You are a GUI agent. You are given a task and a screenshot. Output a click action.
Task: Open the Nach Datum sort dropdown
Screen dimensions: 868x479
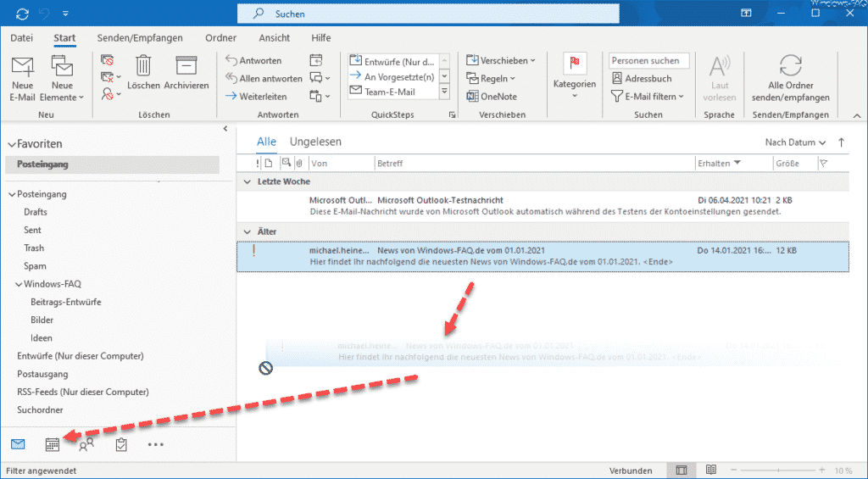[795, 142]
